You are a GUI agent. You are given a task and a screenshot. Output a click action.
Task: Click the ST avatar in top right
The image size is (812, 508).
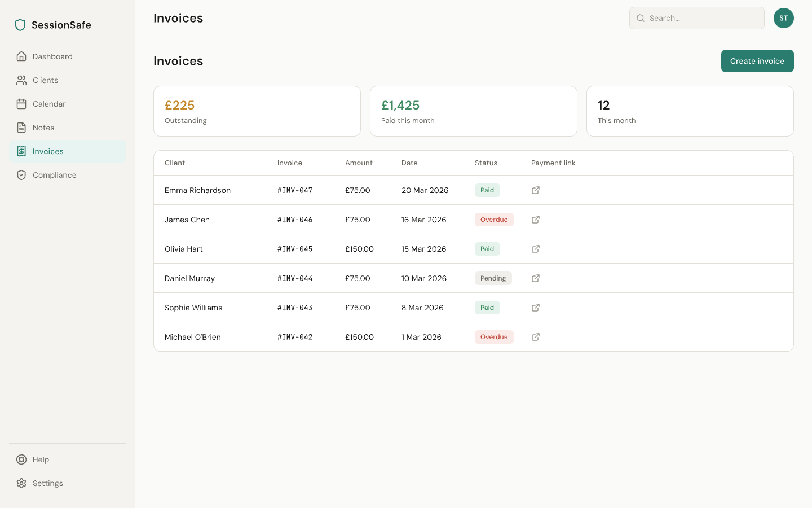point(783,18)
